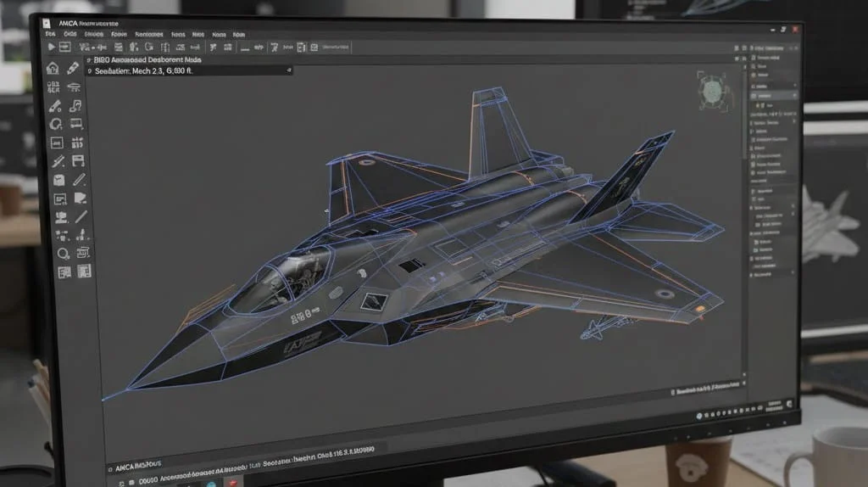Click the Home icon in the tool palette
868x487 pixels.
click(53, 68)
